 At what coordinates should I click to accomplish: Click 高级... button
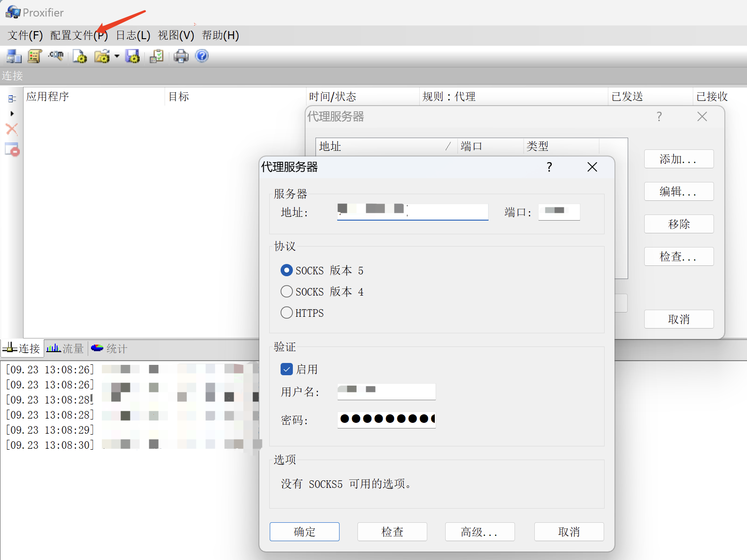(480, 532)
